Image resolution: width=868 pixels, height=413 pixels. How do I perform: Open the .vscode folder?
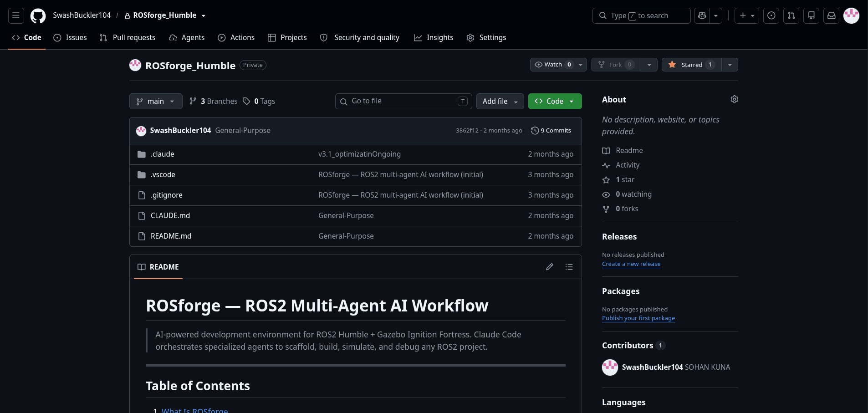pos(163,175)
